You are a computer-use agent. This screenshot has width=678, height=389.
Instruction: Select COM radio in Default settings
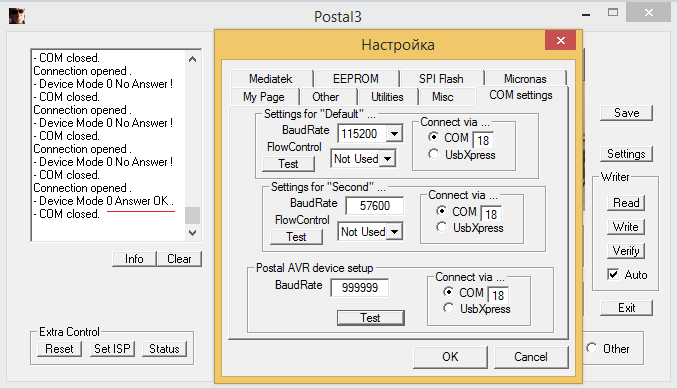[433, 137]
